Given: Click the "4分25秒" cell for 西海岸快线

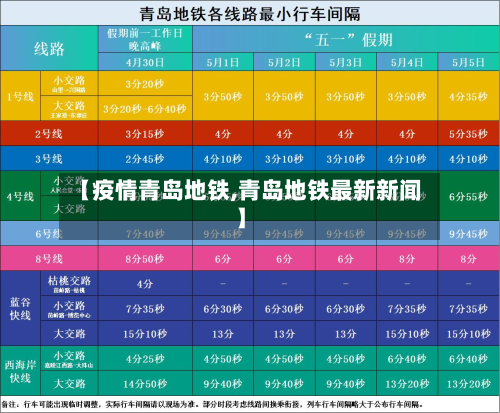Looking at the screenshot, I should pos(145,359).
